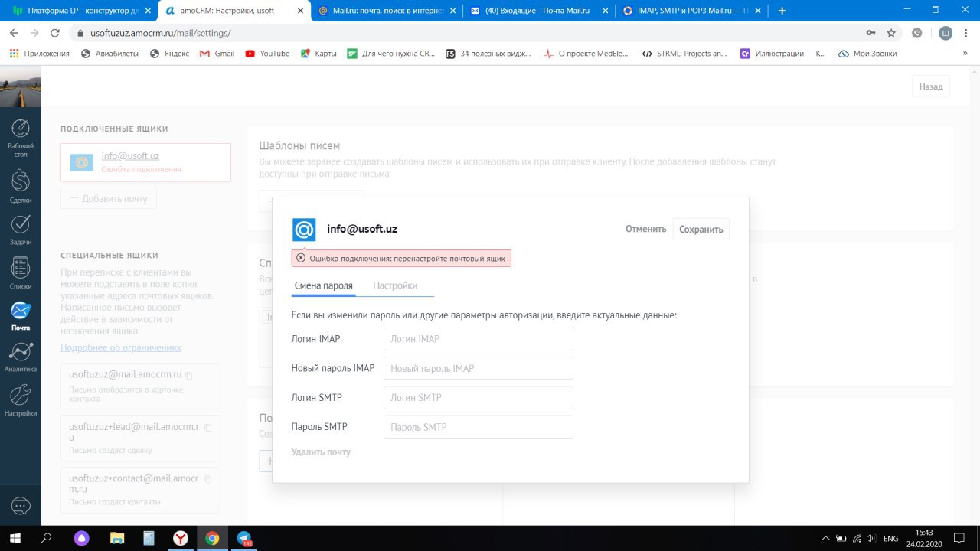The height and width of the screenshot is (551, 980).
Task: Open Списки section in sidebar
Action: [21, 273]
